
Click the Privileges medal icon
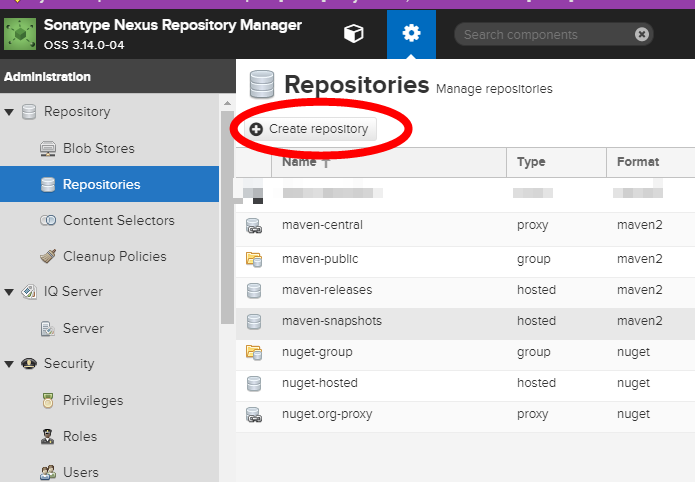tap(48, 400)
